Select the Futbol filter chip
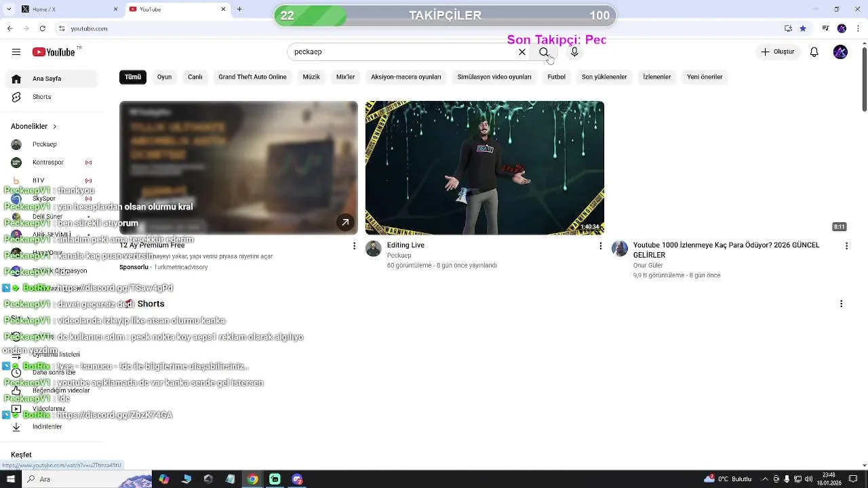The height and width of the screenshot is (488, 868). pyautogui.click(x=557, y=77)
